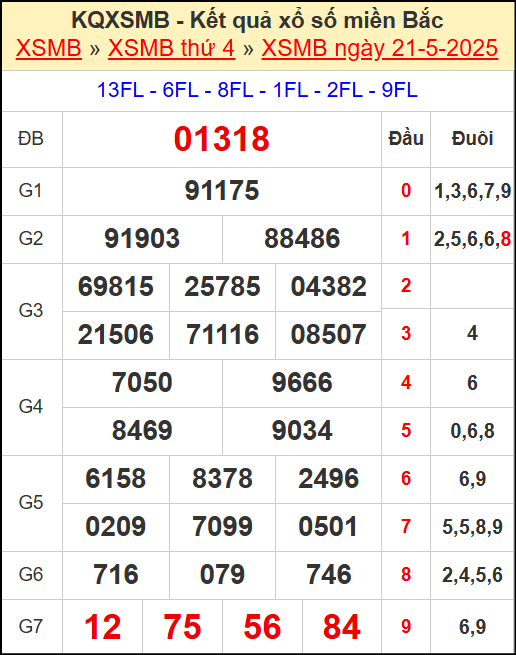
Task: Select head digit 7 in Đầu column
Action: point(406,527)
